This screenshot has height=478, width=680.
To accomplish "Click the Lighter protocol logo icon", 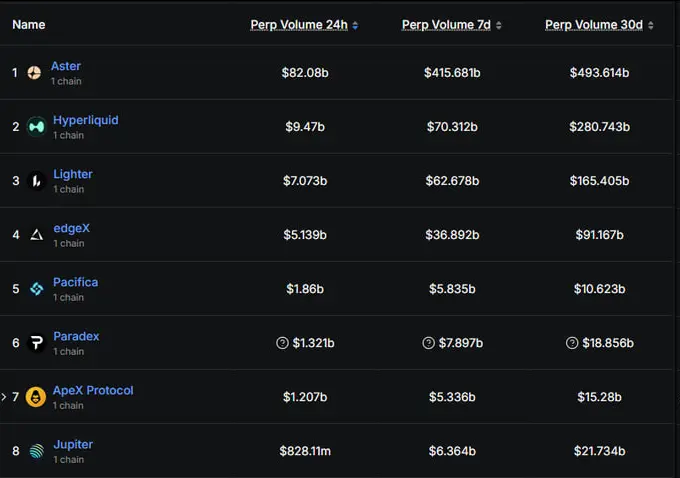I will click(36, 181).
